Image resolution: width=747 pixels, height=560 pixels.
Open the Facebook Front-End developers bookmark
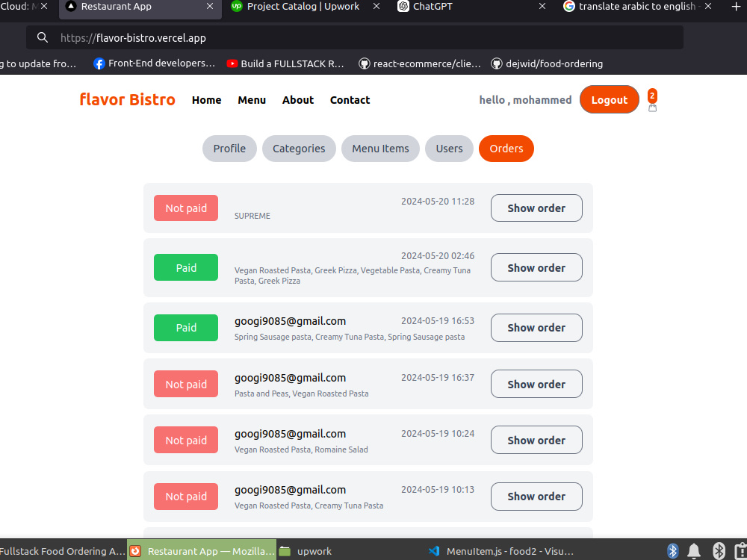point(154,63)
